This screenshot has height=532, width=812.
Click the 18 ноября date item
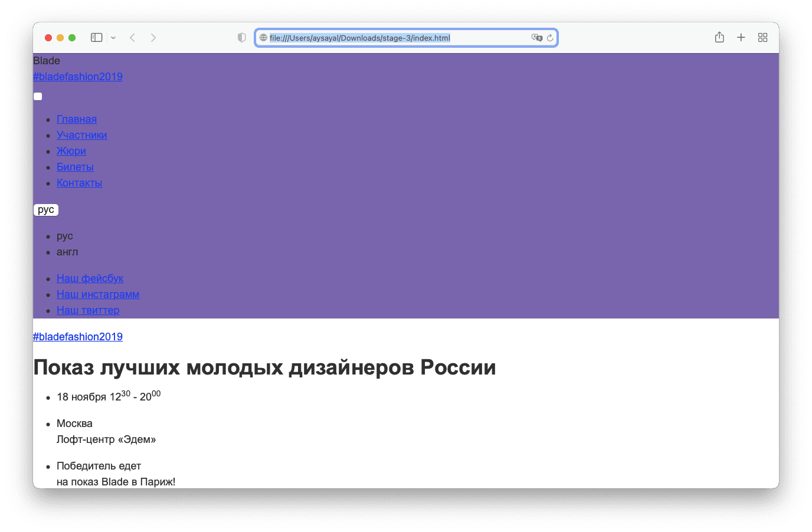109,396
